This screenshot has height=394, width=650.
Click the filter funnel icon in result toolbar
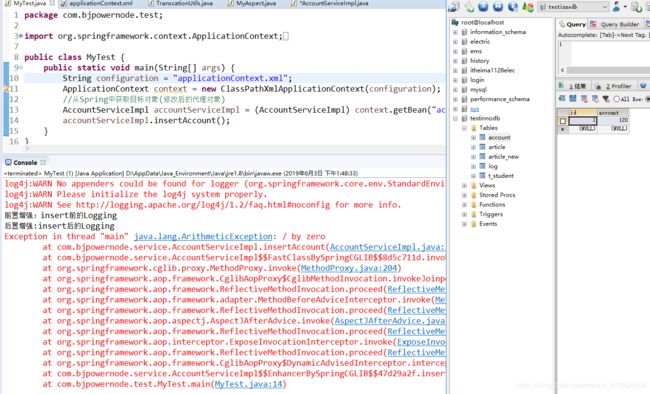click(606, 99)
